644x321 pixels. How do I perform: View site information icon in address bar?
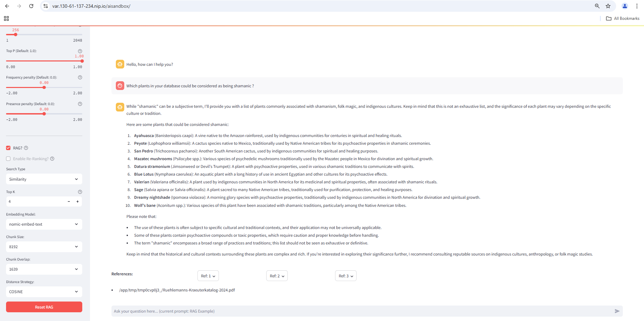pos(46,6)
